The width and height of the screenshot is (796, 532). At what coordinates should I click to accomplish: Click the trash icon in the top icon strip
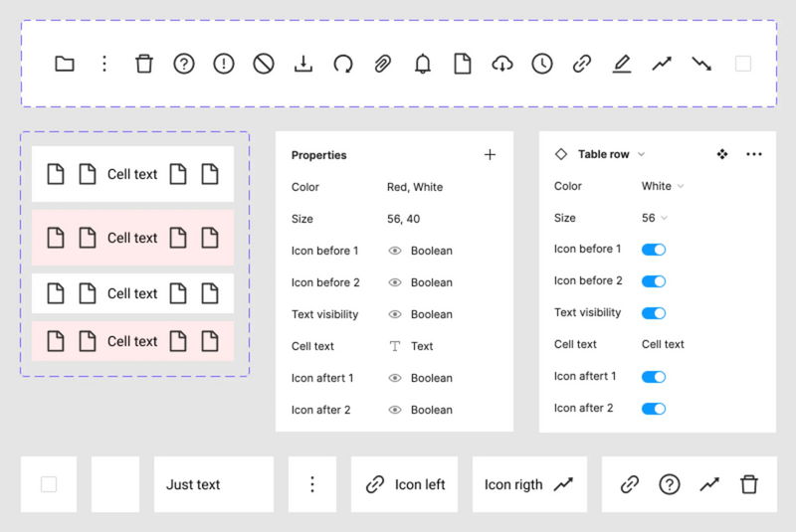[144, 64]
